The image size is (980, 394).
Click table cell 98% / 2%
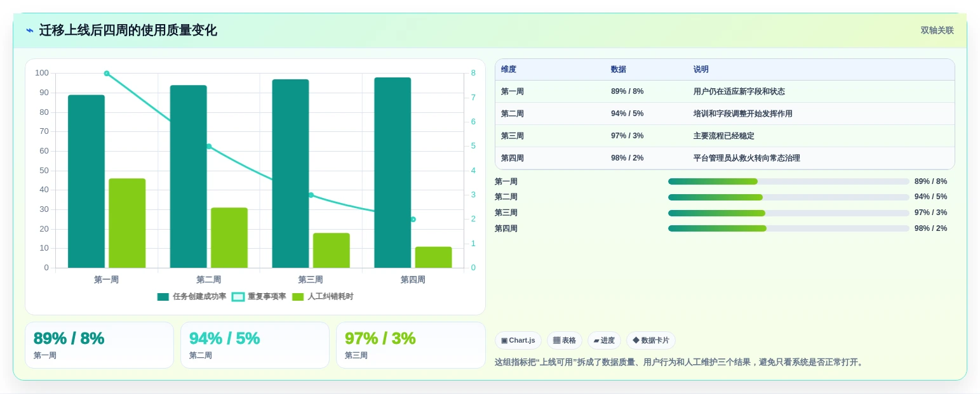[628, 159]
